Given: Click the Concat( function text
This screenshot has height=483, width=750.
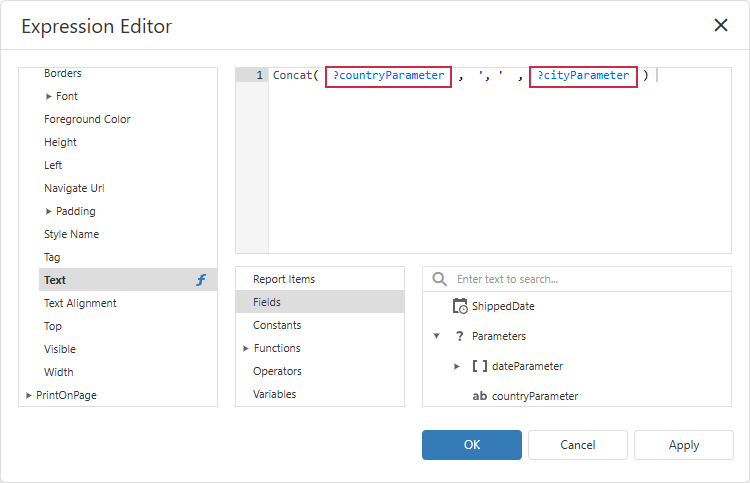Looking at the screenshot, I should pos(296,76).
